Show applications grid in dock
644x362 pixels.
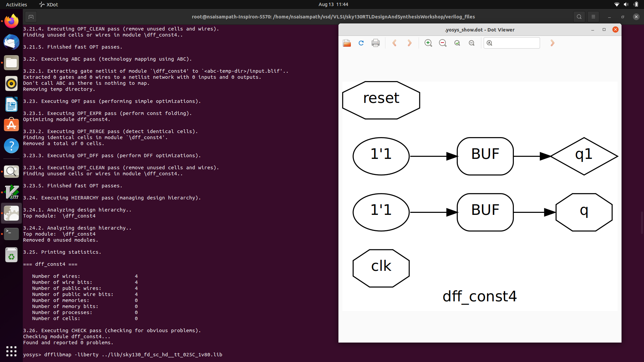pos(11,351)
